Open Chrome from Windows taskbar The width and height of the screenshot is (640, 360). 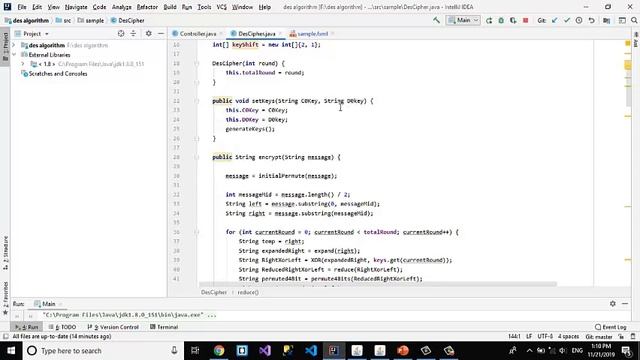coord(219,350)
